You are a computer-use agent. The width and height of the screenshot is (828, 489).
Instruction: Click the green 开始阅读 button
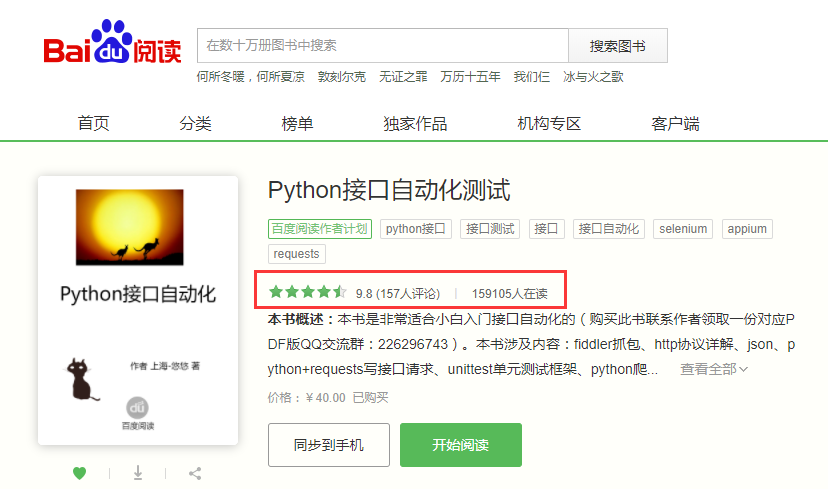461,445
